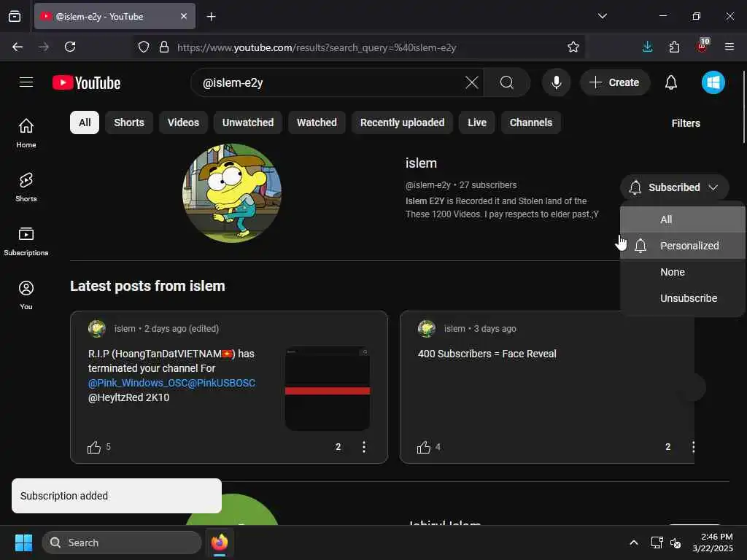Open the You page in the sidebar

click(x=26, y=295)
